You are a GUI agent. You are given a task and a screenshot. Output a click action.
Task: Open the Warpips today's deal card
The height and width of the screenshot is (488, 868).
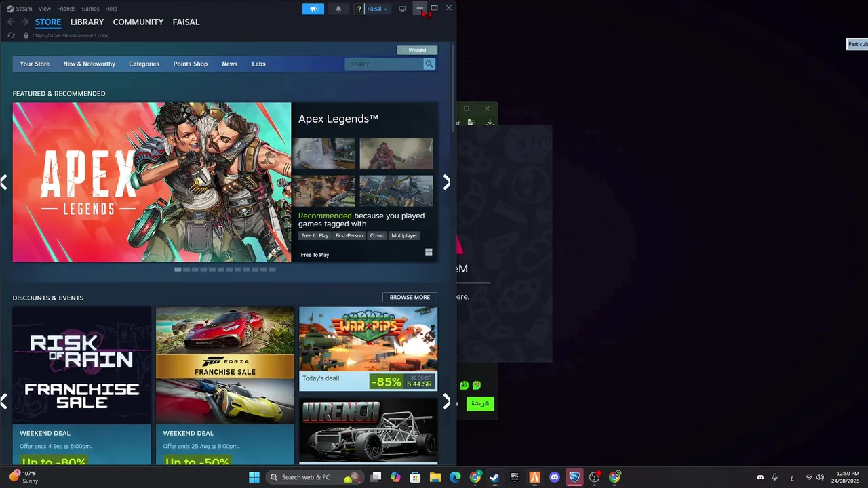coord(368,349)
